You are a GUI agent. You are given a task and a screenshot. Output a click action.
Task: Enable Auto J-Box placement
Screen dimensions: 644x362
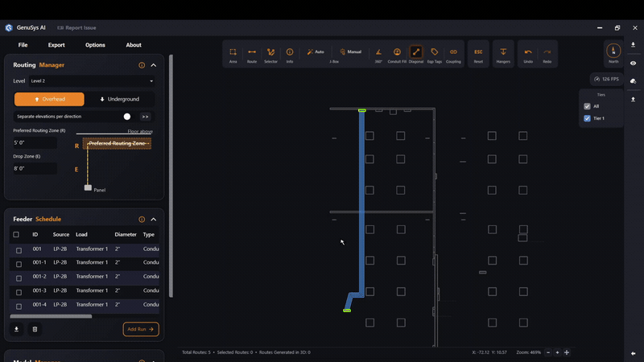point(316,51)
